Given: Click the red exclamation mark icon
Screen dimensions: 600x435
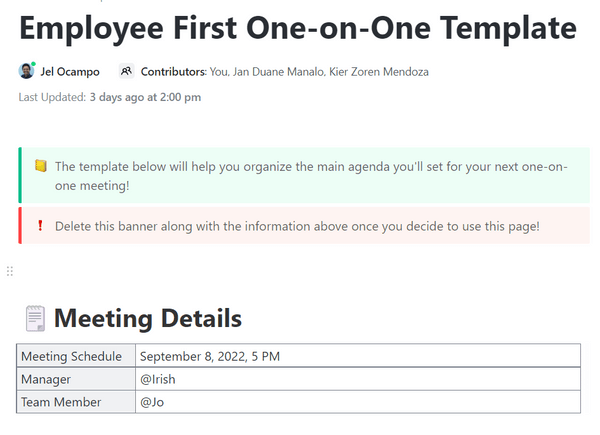Looking at the screenshot, I should [40, 226].
